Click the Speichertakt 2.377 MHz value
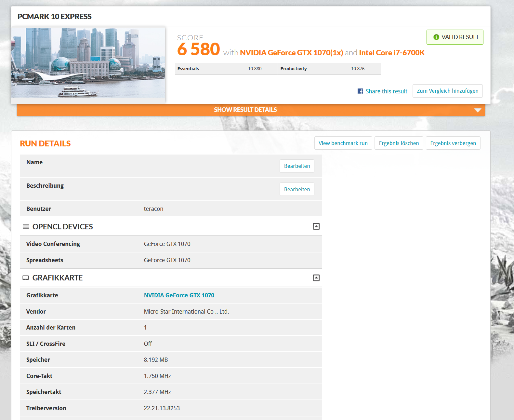The width and height of the screenshot is (514, 420). click(x=157, y=392)
